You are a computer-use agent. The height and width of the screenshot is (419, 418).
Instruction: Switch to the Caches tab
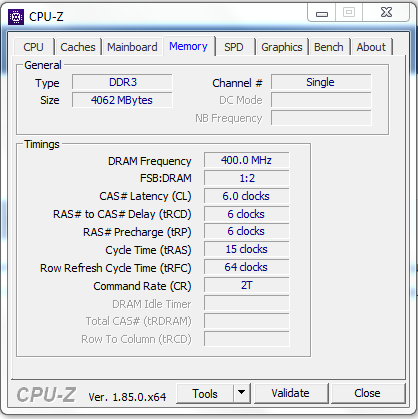(78, 47)
